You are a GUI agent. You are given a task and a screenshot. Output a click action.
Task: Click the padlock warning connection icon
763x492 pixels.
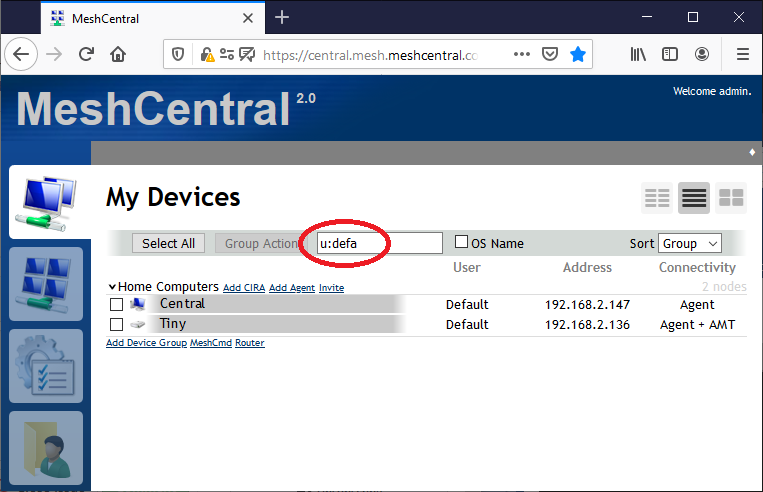click(207, 55)
